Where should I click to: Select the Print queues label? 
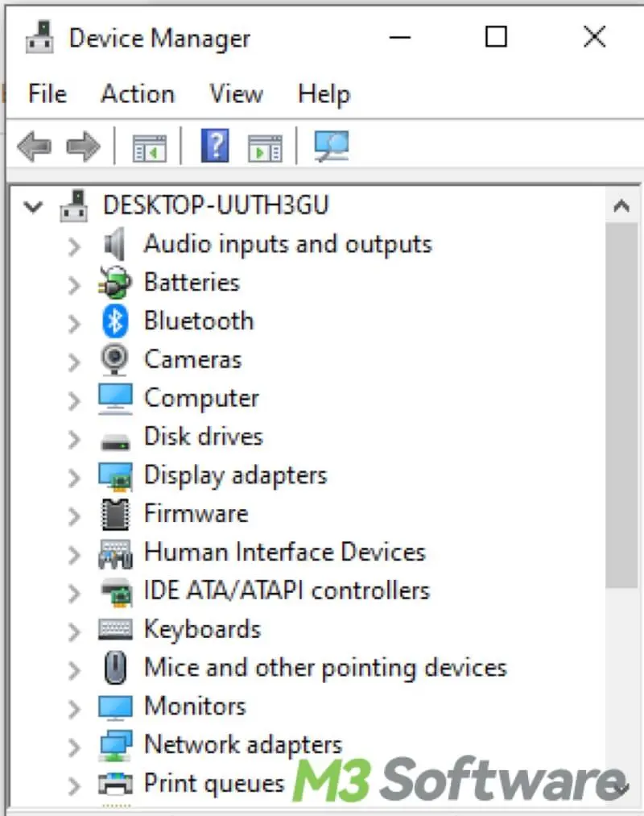(x=214, y=784)
